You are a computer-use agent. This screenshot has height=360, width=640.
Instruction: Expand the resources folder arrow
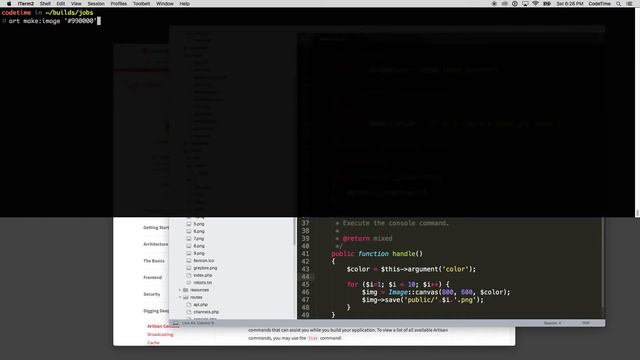[x=180, y=290]
